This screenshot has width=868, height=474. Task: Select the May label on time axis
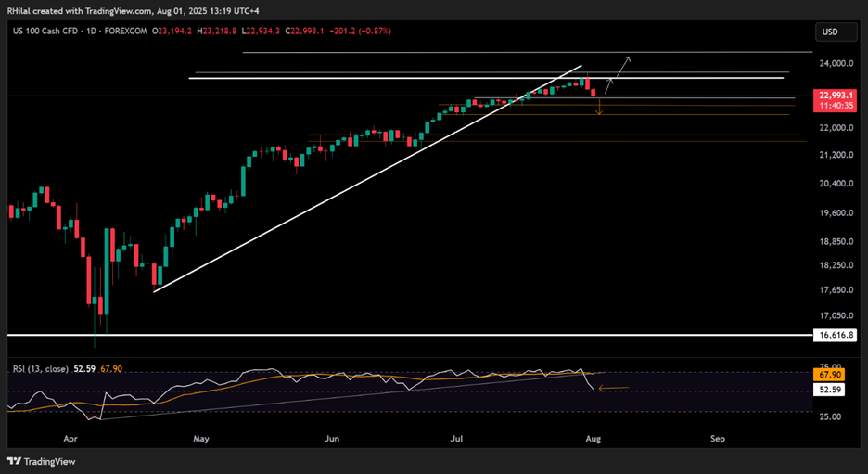pos(201,434)
